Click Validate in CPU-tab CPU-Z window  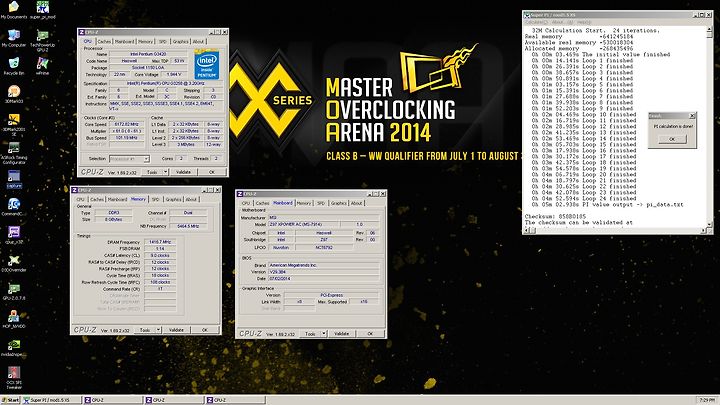pos(183,172)
